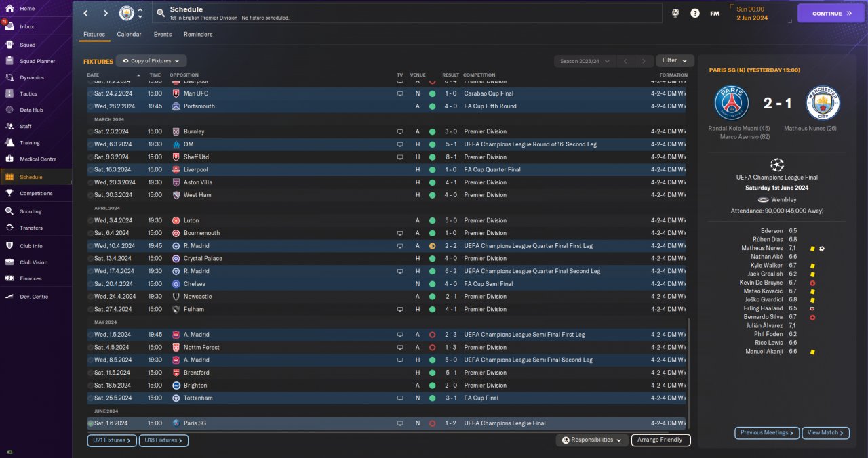Click the Paris SG crest in match panel
868x458 pixels.
(x=732, y=103)
